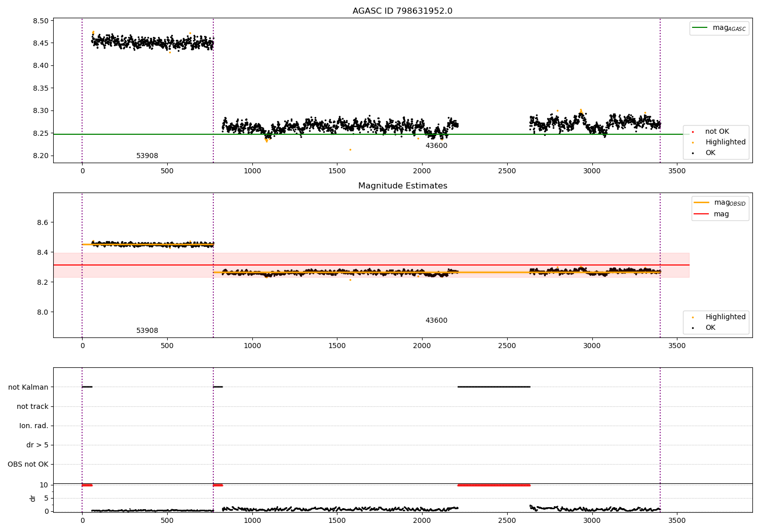Click the red line sample in the middle plot legend
This screenshot has width=760, height=532.
[x=702, y=214]
